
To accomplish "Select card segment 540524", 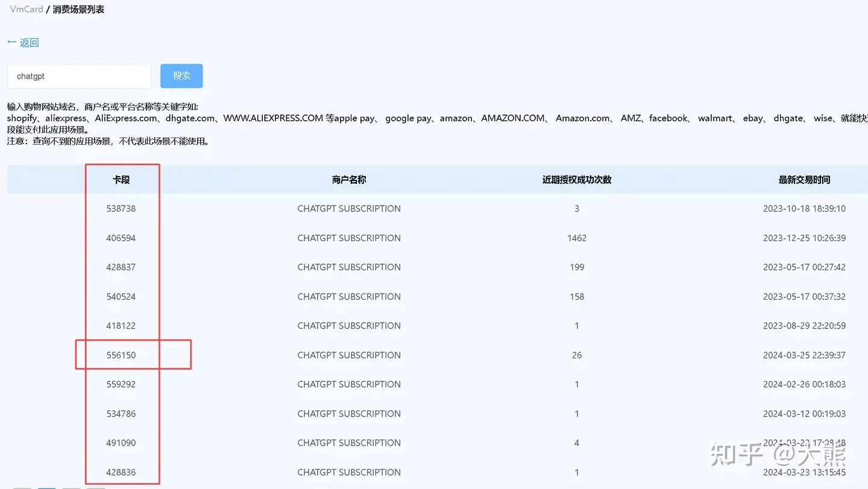I will click(x=121, y=297).
